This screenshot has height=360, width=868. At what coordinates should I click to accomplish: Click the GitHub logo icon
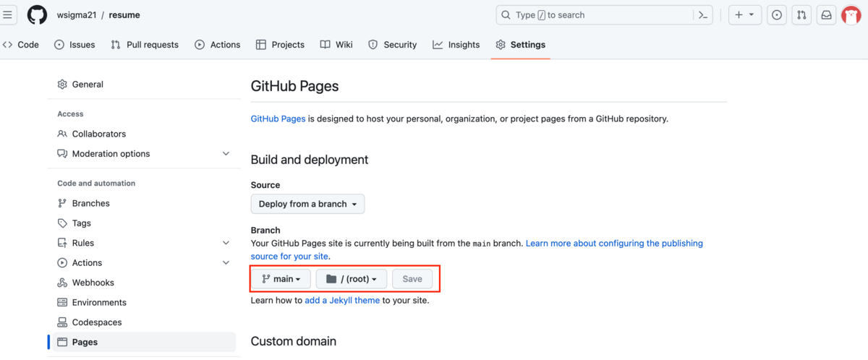click(x=37, y=14)
